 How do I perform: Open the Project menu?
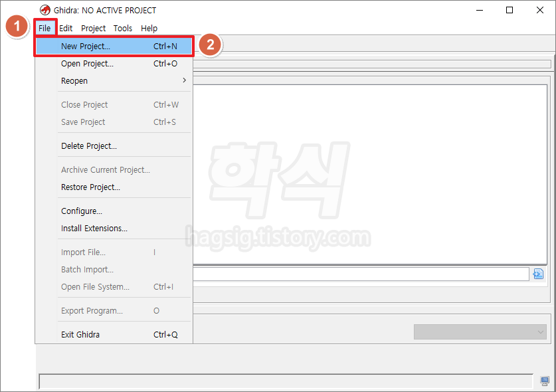93,28
